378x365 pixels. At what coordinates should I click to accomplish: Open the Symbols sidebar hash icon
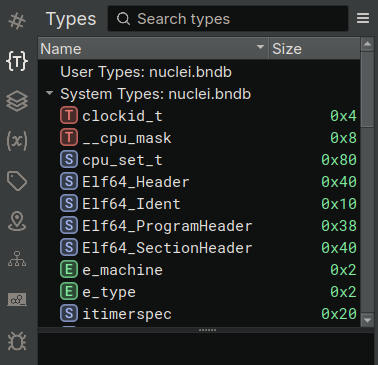coord(17,21)
